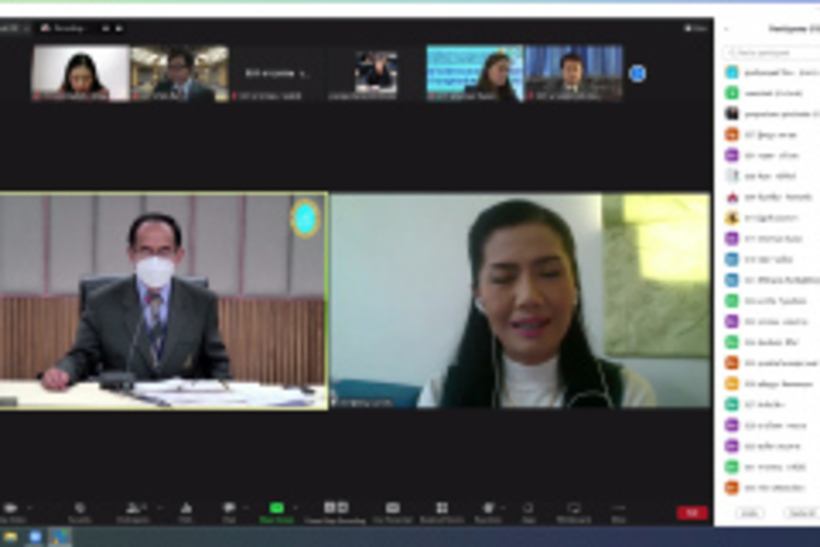Collapse the Participants panel chevron
Viewport: 820px width, 547px height.
coord(726,29)
